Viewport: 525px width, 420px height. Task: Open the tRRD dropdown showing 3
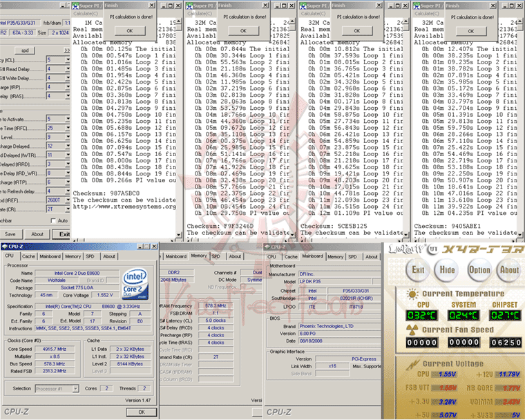tap(67, 164)
